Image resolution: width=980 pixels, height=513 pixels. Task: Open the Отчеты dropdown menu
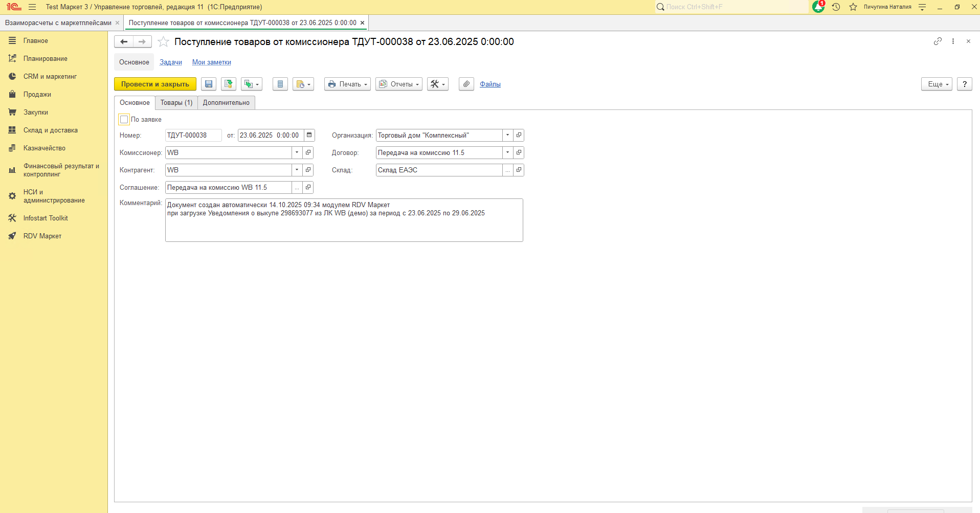[399, 84]
